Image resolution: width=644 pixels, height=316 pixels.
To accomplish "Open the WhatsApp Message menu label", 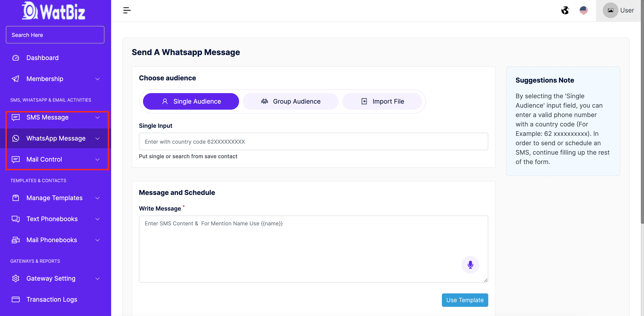I will [56, 138].
